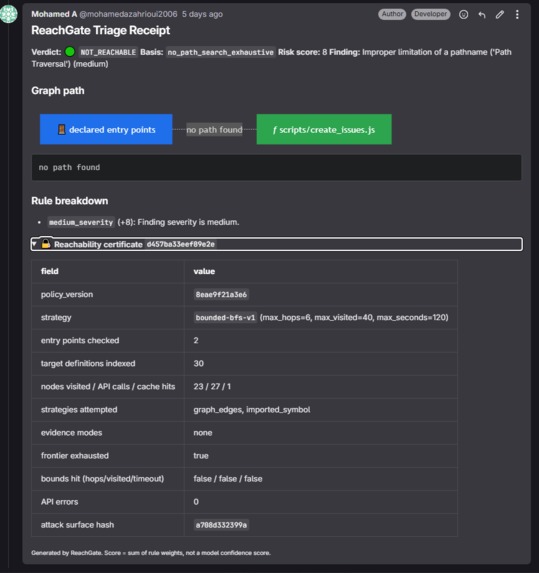Click nodes visited / API calls / cache hits cell
Screen dimensions: 539x573
click(108, 386)
